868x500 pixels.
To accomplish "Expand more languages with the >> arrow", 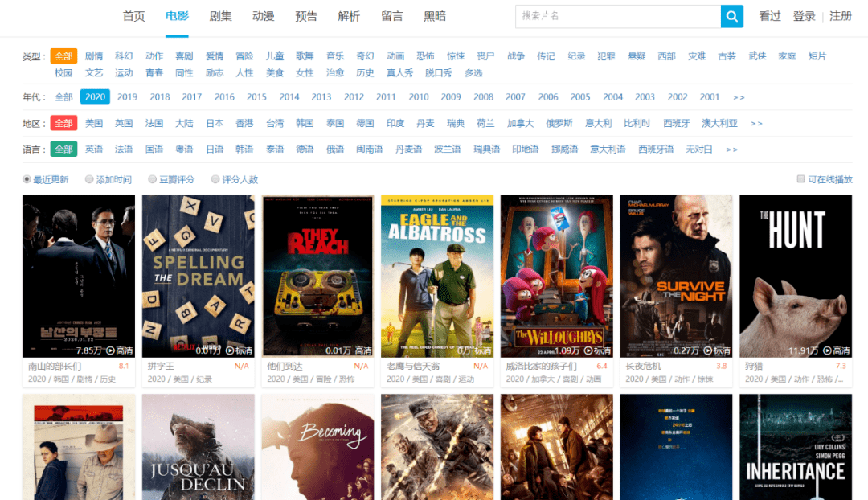I will [731, 150].
